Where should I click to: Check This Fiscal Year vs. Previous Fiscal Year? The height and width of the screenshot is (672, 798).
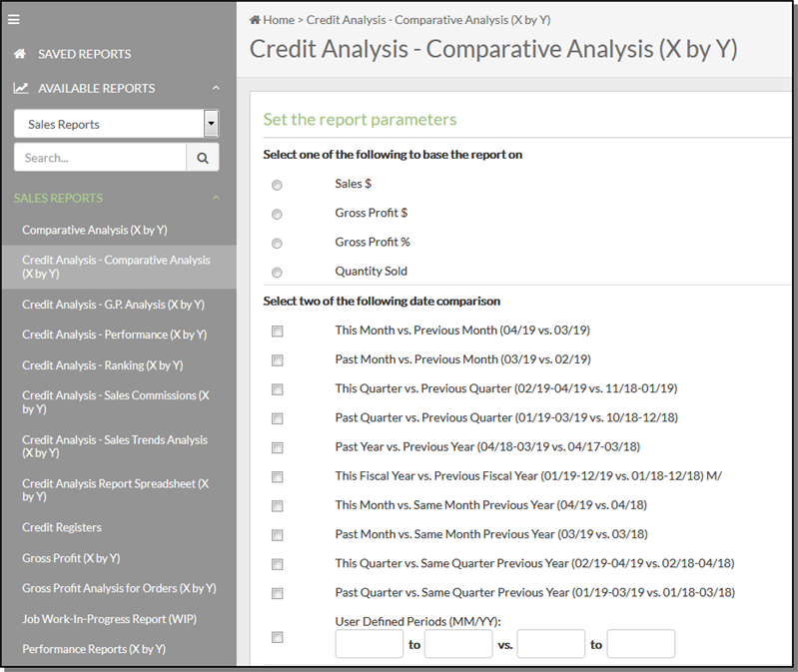(x=278, y=476)
